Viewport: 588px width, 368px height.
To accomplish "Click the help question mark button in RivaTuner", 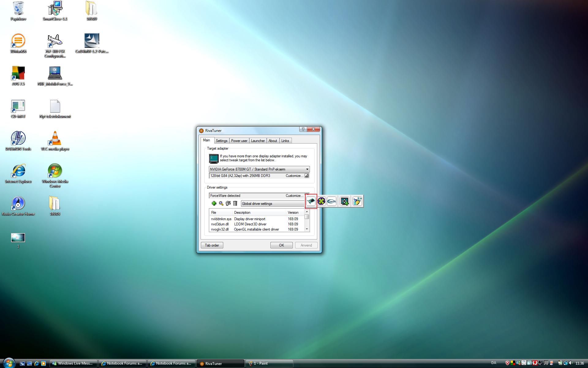I will pos(303,129).
